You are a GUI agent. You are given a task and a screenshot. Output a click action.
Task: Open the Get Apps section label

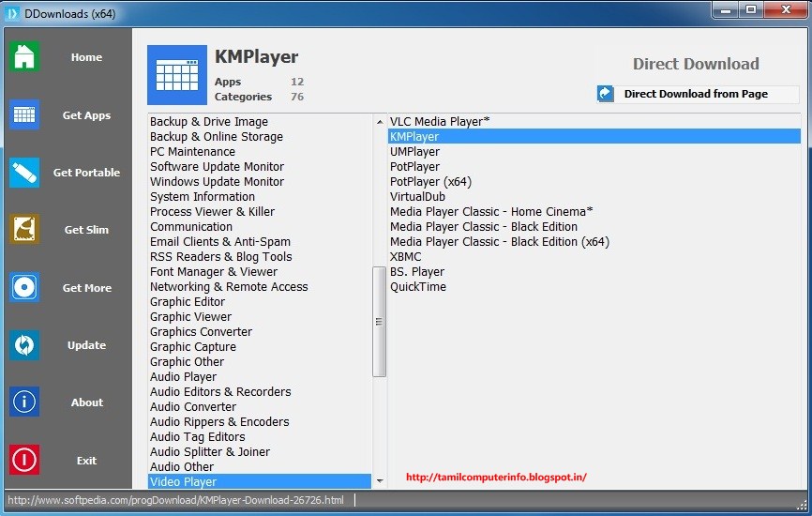coord(86,115)
